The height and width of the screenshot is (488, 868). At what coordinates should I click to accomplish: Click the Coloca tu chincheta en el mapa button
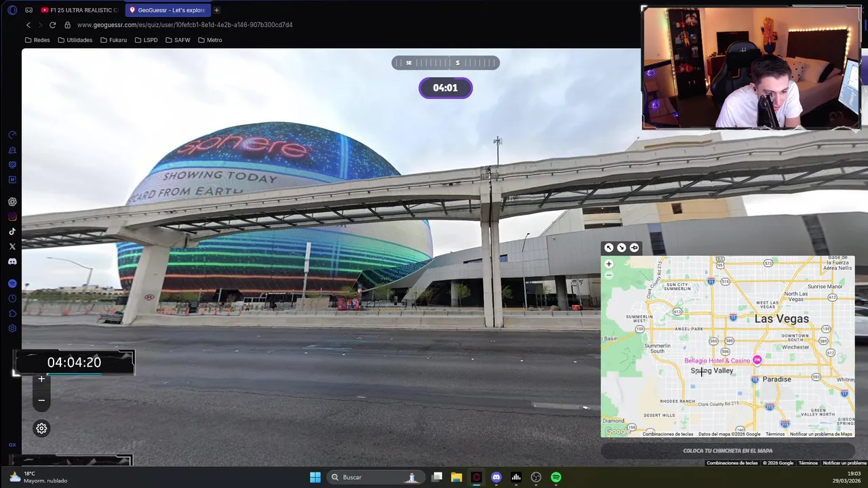point(728,451)
